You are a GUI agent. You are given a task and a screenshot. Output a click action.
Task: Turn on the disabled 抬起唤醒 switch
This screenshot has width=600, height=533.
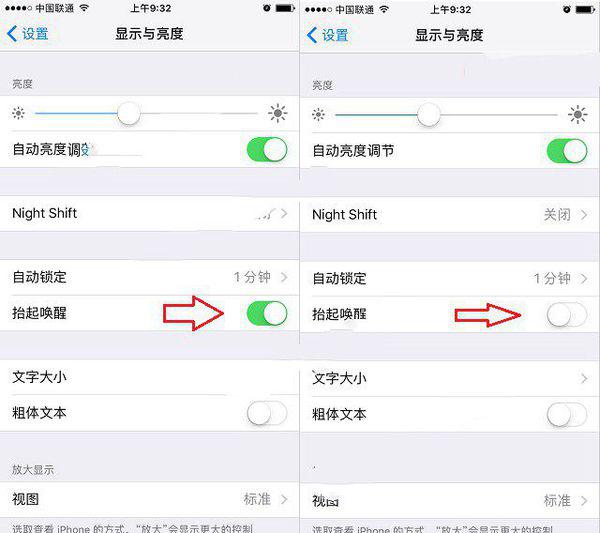click(x=567, y=315)
